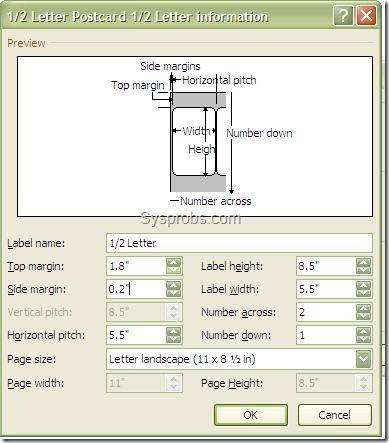Decrease the Top margin value
The width and height of the screenshot is (389, 443).
(x=173, y=270)
